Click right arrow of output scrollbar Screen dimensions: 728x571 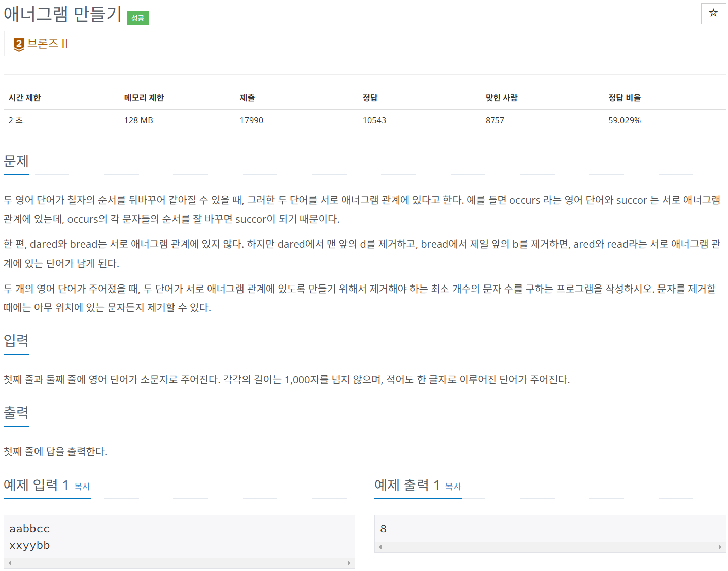720,547
